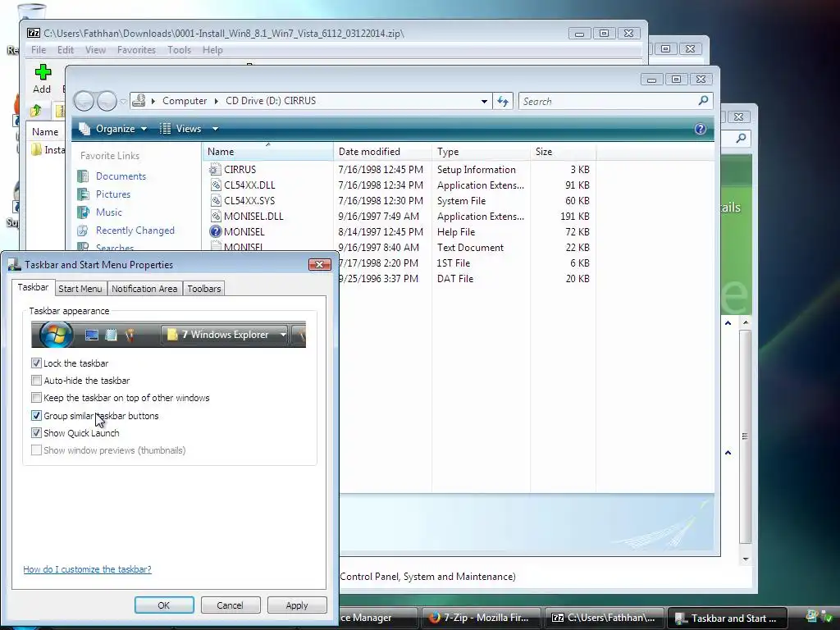Sort by the Name column header
Image resolution: width=840 pixels, height=630 pixels.
[x=268, y=152]
